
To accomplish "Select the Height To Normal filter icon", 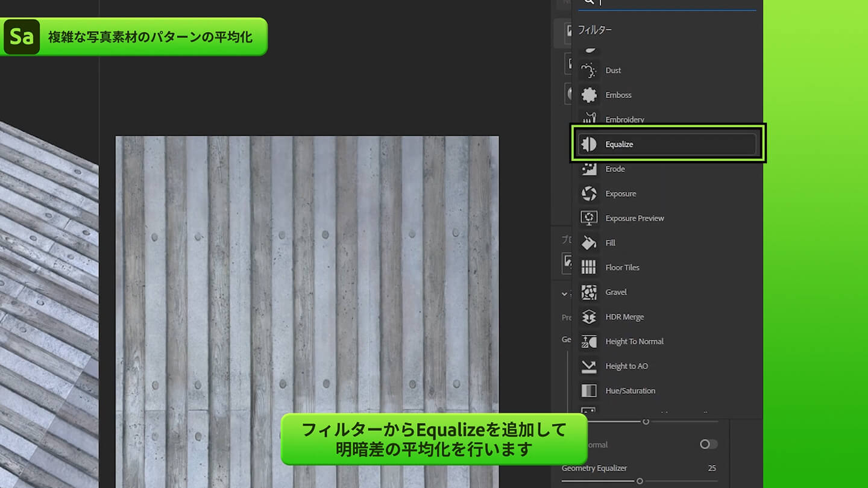I will point(589,342).
